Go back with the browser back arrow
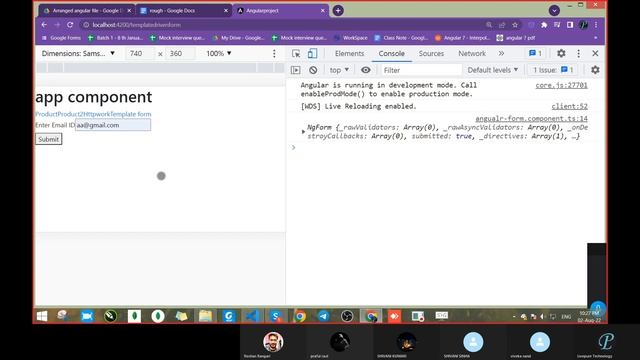The height and width of the screenshot is (360, 640). [x=44, y=25]
